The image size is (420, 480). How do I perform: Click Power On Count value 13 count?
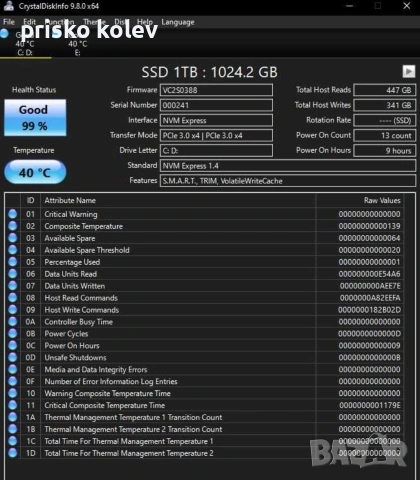tap(385, 135)
